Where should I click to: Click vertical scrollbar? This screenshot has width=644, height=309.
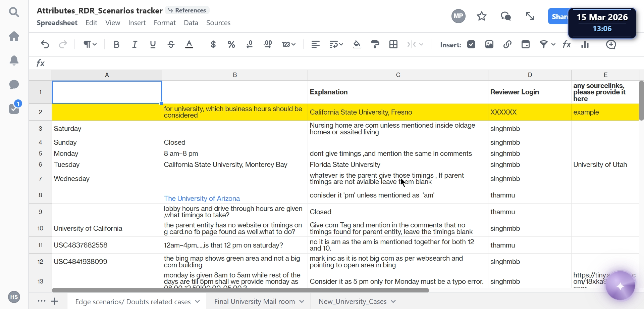641,100
